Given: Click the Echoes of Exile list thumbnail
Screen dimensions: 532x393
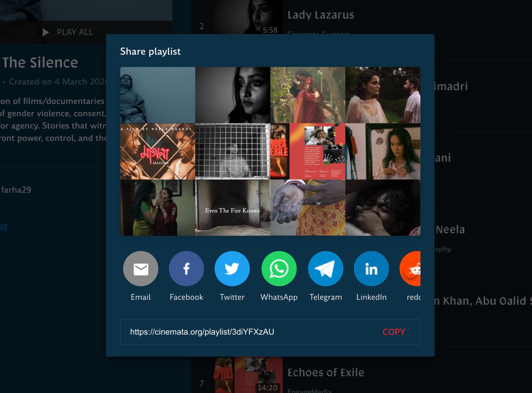Looking at the screenshot, I should (x=247, y=375).
